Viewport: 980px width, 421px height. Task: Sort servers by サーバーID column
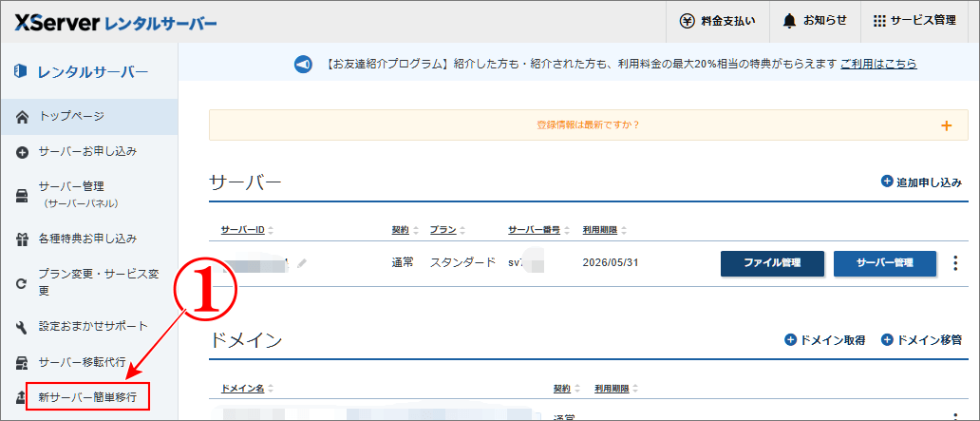(248, 230)
